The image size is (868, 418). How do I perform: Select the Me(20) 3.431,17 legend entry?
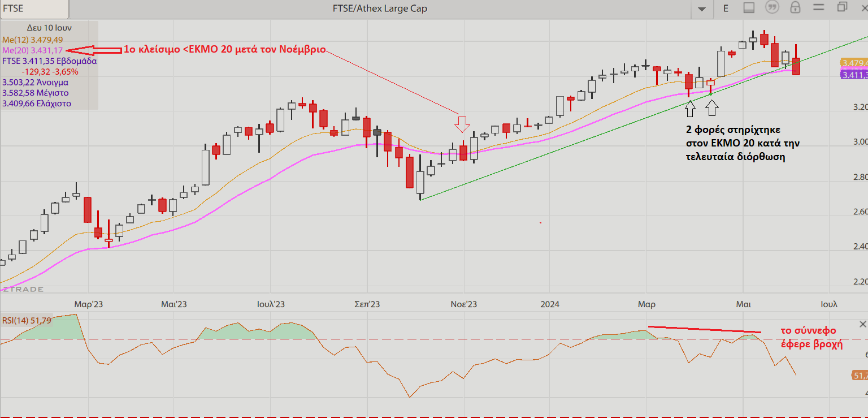32,50
